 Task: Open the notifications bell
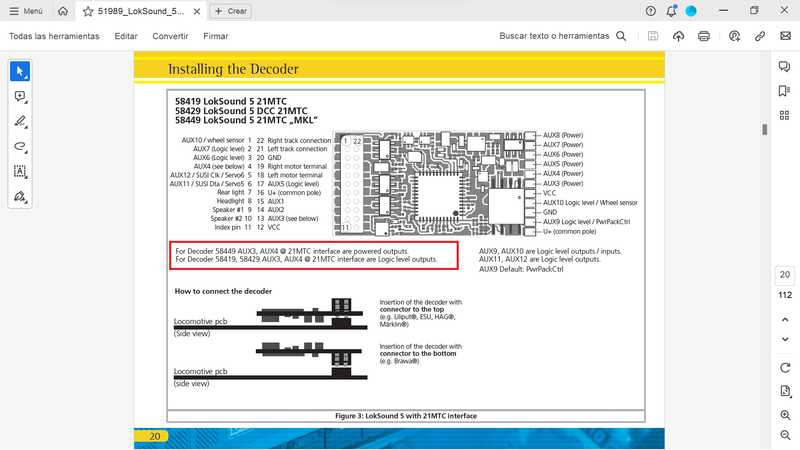pos(671,11)
